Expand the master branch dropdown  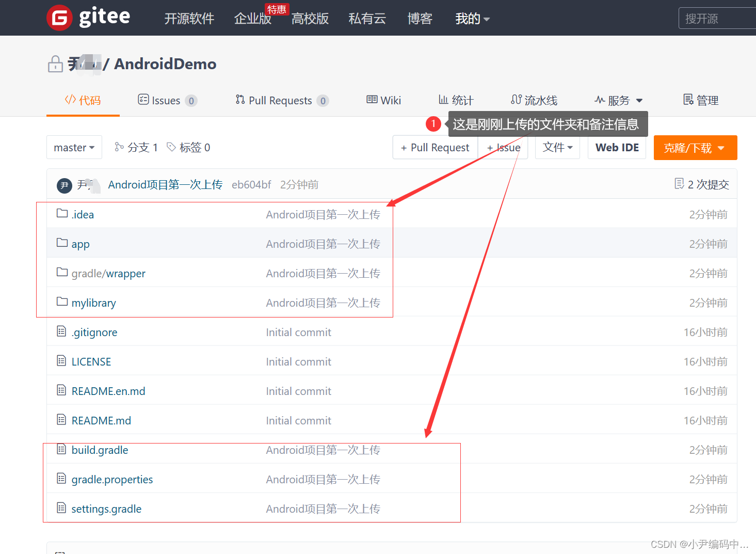click(x=74, y=148)
